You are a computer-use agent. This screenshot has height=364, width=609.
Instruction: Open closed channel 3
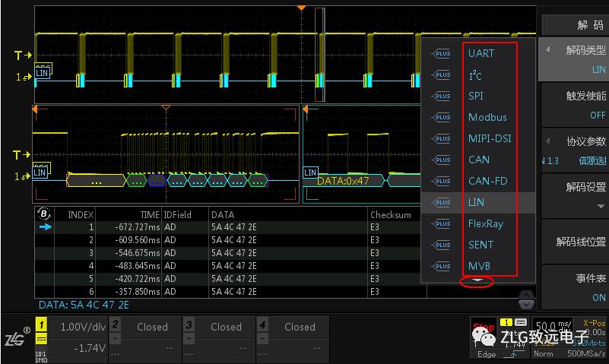point(219,340)
